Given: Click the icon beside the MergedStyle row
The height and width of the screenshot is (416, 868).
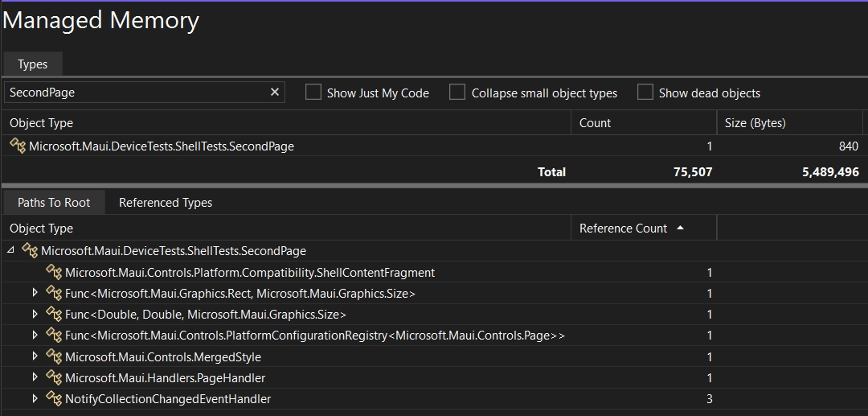Looking at the screenshot, I should pos(54,356).
